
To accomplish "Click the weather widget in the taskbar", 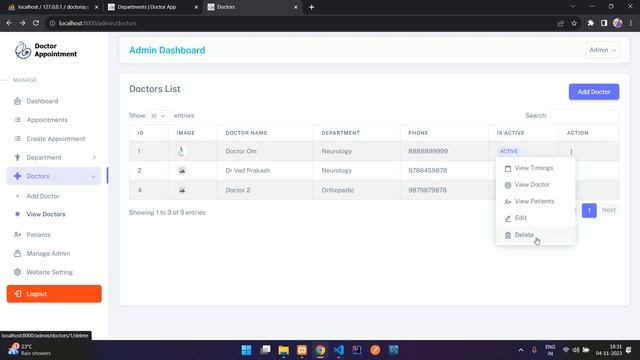I will 29,350.
